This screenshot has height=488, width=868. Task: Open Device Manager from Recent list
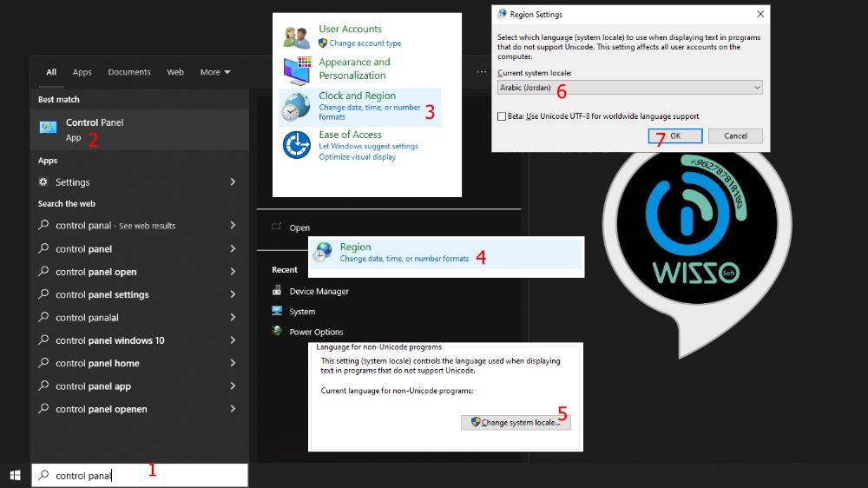pyautogui.click(x=319, y=292)
